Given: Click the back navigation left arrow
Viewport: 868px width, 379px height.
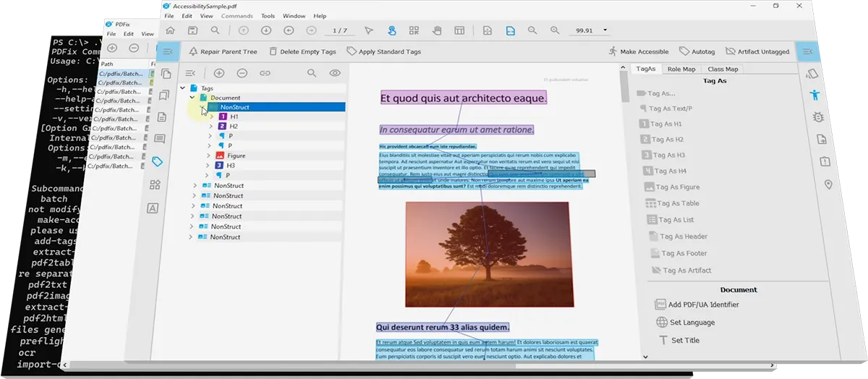Looking at the screenshot, I should [x=289, y=30].
